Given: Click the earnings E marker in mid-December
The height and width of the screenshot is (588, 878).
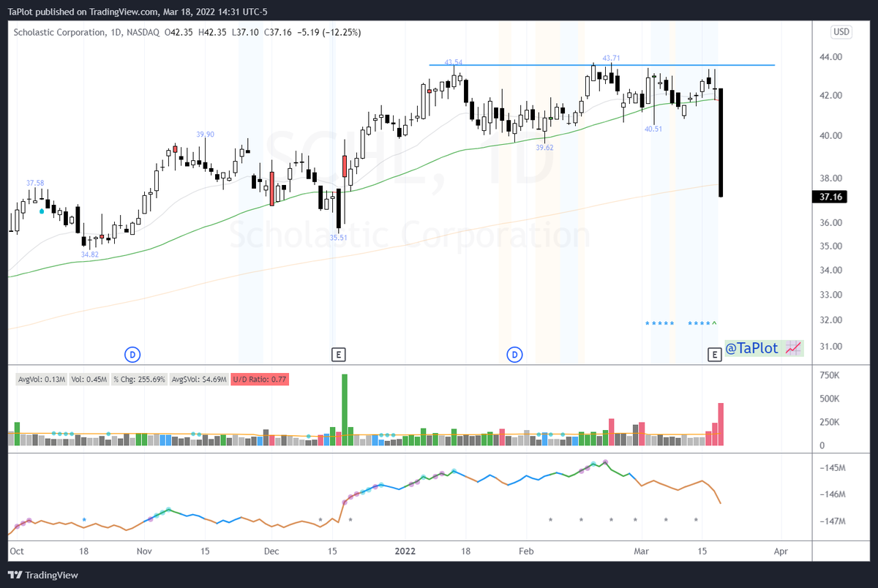Looking at the screenshot, I should (338, 355).
